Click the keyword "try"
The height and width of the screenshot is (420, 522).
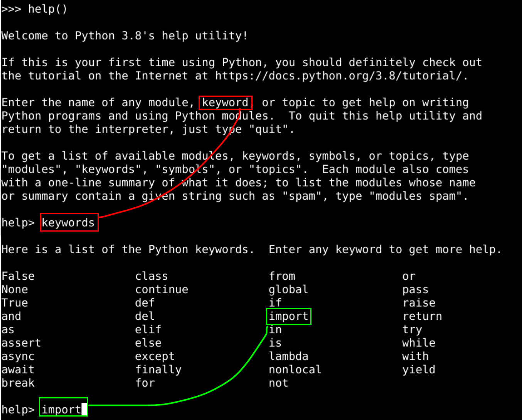413,330
